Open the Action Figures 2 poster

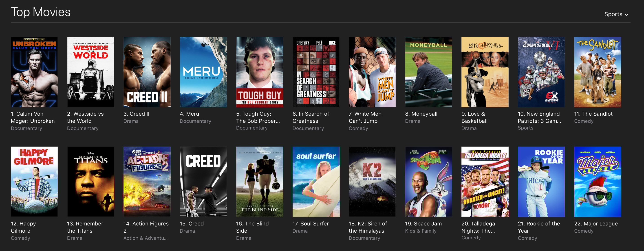[x=147, y=182]
